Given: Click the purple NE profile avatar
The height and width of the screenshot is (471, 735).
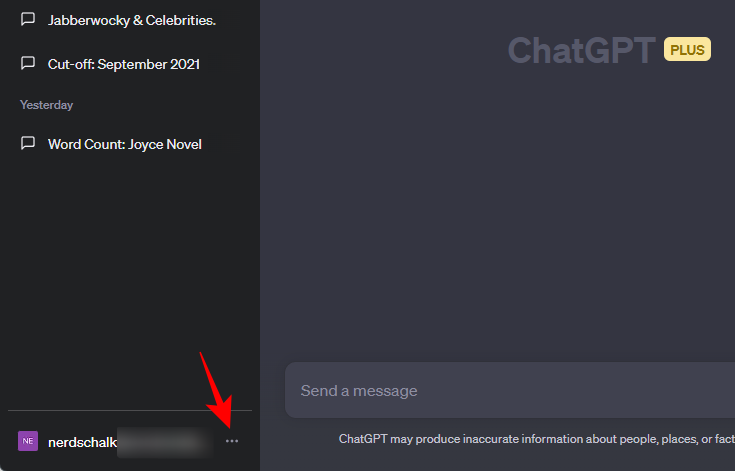Looking at the screenshot, I should pyautogui.click(x=28, y=441).
